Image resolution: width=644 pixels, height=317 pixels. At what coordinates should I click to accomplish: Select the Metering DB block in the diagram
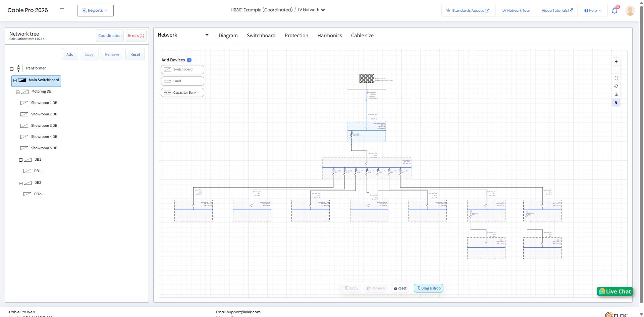pyautogui.click(x=367, y=168)
